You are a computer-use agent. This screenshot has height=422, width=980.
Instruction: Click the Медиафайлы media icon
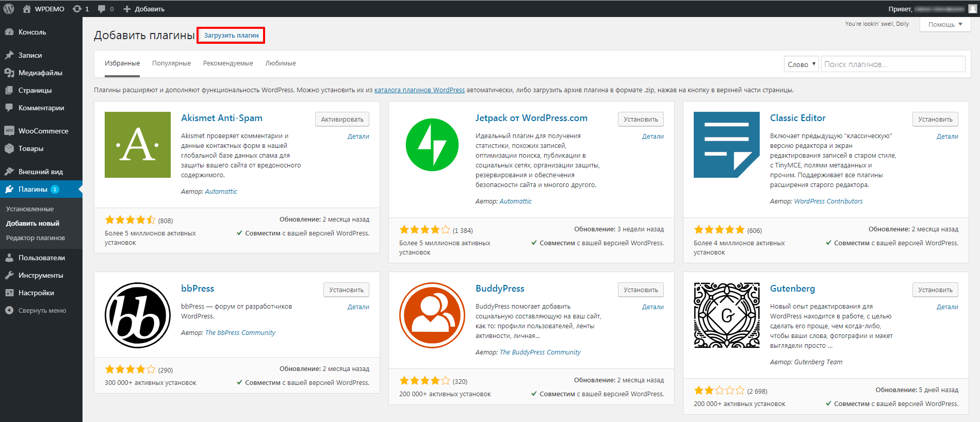tap(9, 73)
